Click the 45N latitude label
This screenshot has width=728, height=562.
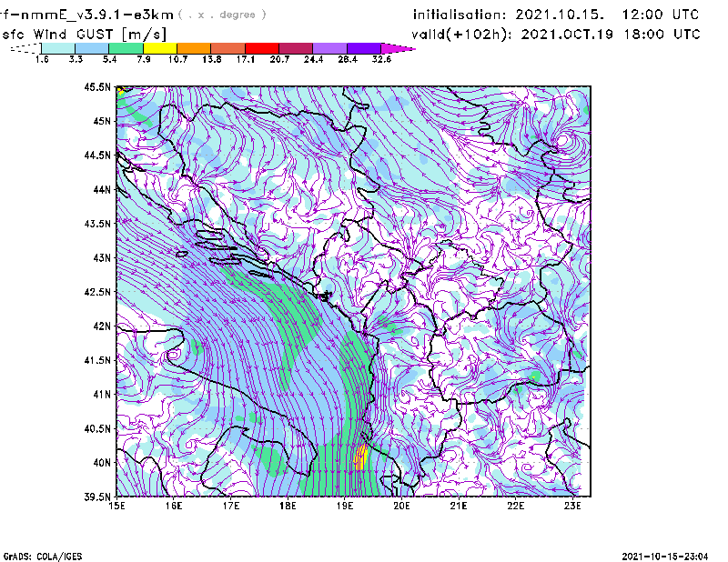click(x=102, y=121)
